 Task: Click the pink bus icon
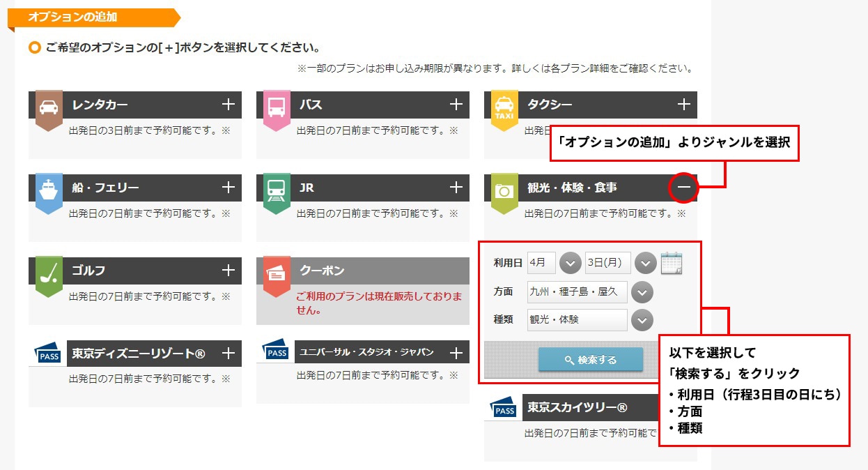coord(277,108)
